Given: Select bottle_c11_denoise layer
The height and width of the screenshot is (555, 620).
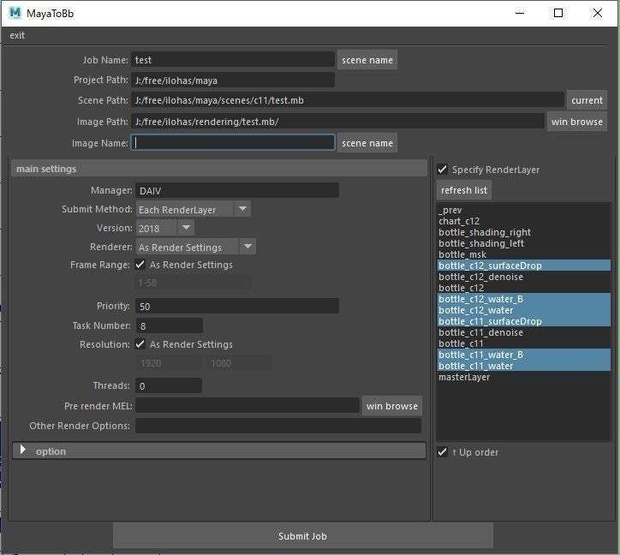Looking at the screenshot, I should coord(524,332).
